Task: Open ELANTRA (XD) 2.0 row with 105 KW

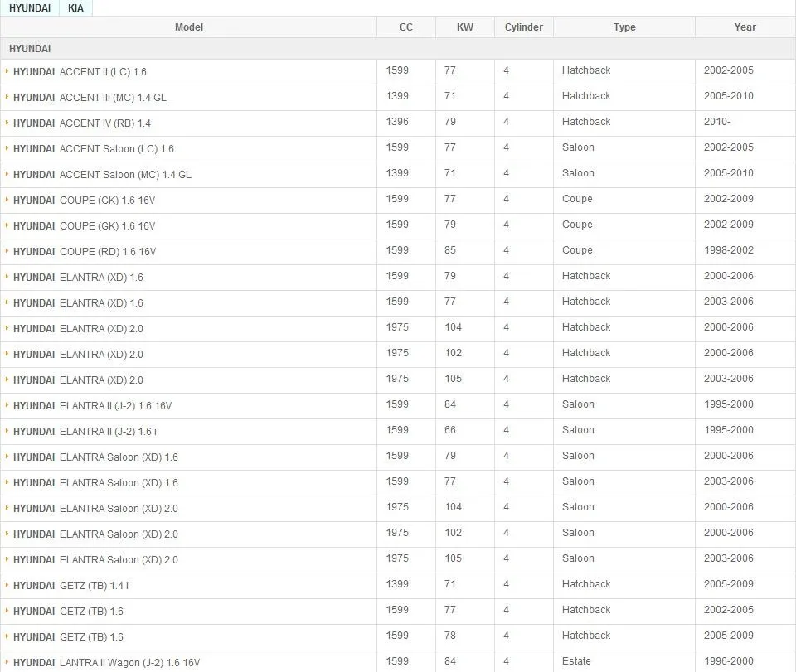Action: pos(78,380)
